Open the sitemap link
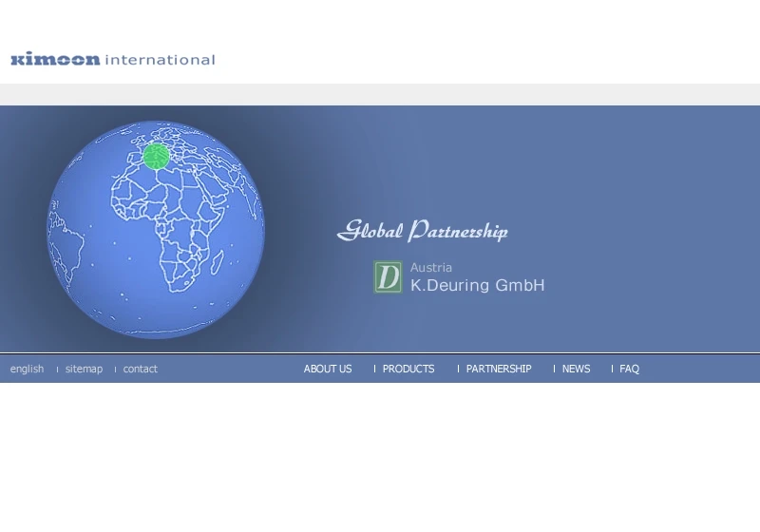The image size is (760, 532). [84, 369]
